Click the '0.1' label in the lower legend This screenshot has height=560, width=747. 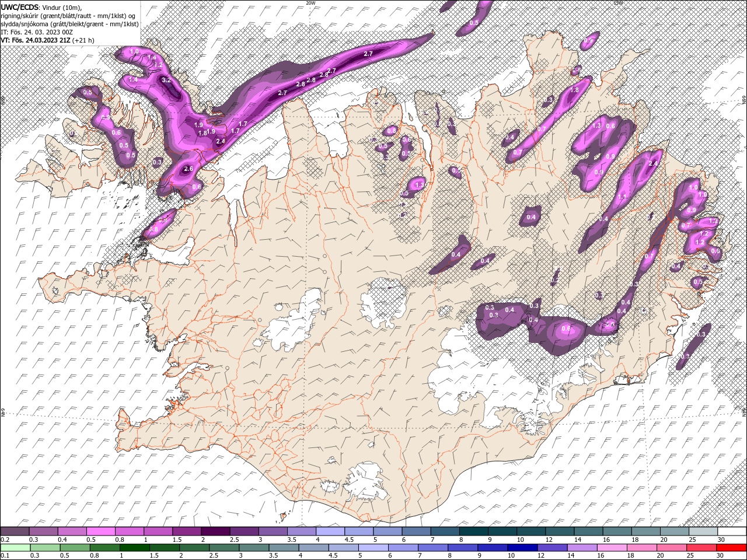(4, 556)
